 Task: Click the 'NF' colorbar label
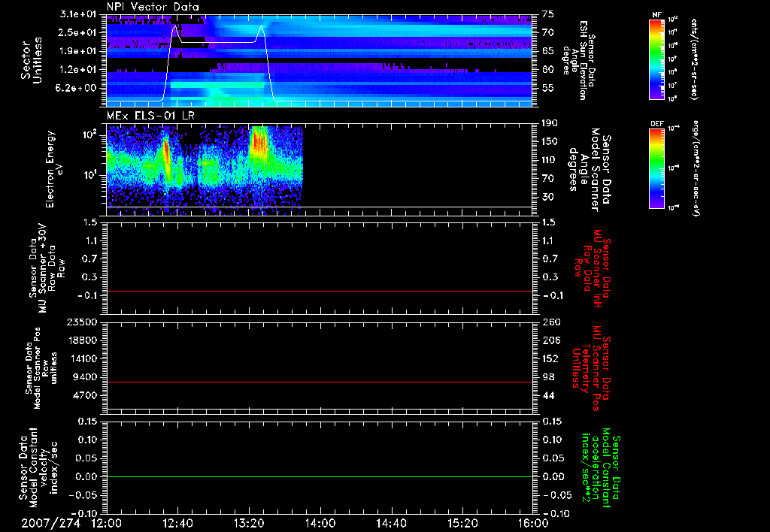(x=657, y=15)
